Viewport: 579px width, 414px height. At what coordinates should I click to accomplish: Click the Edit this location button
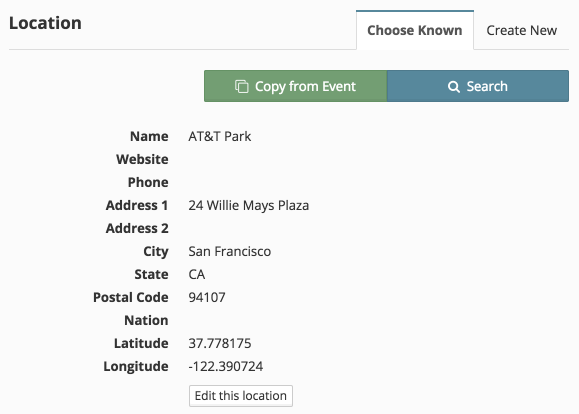point(241,396)
